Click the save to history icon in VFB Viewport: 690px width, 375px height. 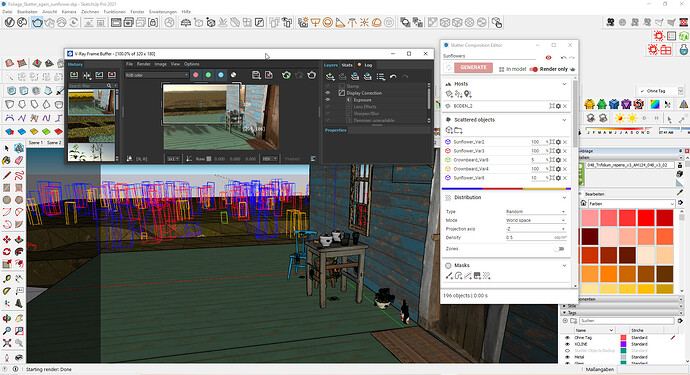[x=74, y=75]
